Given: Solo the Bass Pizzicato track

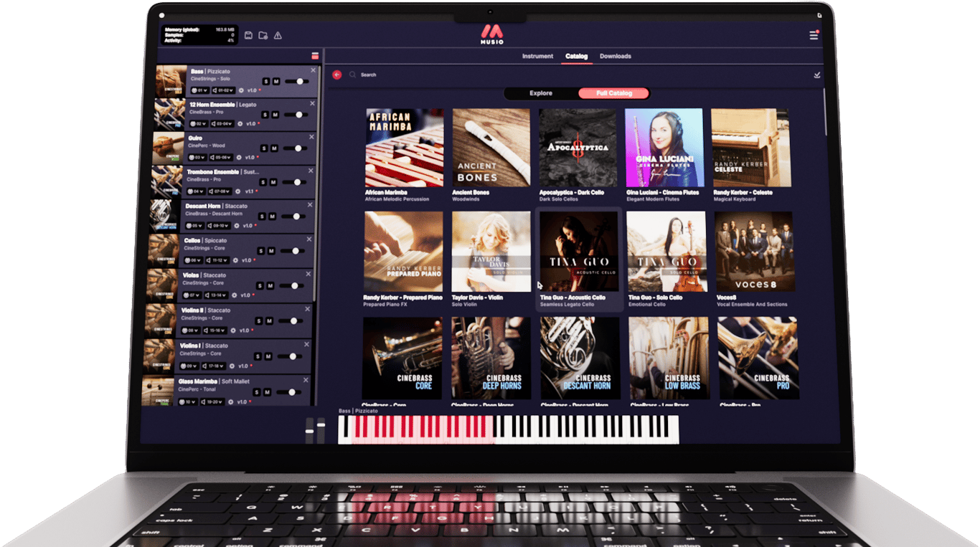Looking at the screenshot, I should [x=265, y=82].
